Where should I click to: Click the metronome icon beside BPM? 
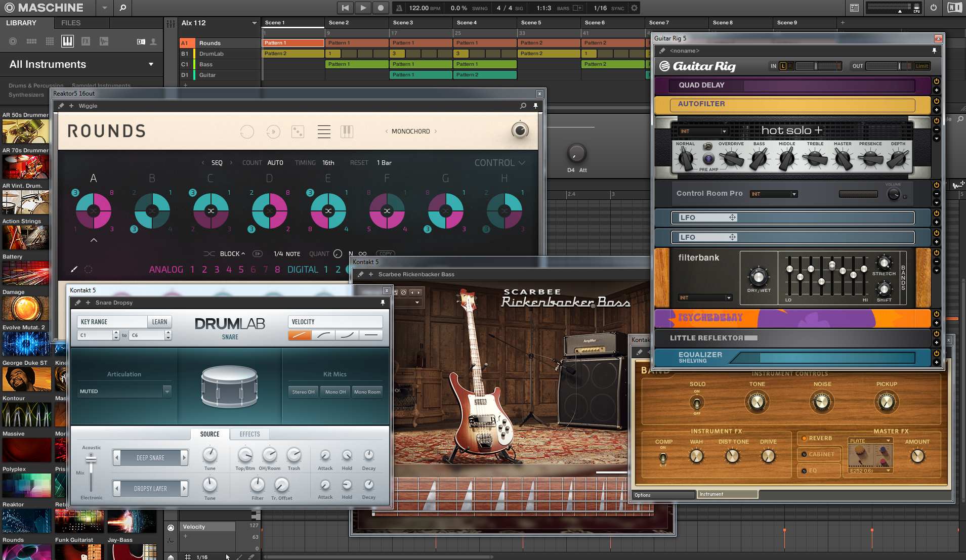tap(399, 8)
